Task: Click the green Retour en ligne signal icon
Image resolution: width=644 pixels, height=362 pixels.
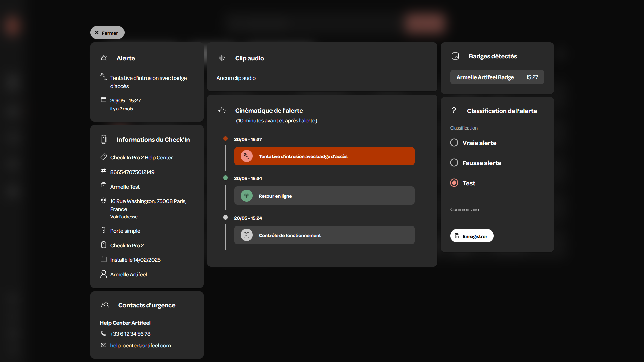Action: tap(246, 196)
